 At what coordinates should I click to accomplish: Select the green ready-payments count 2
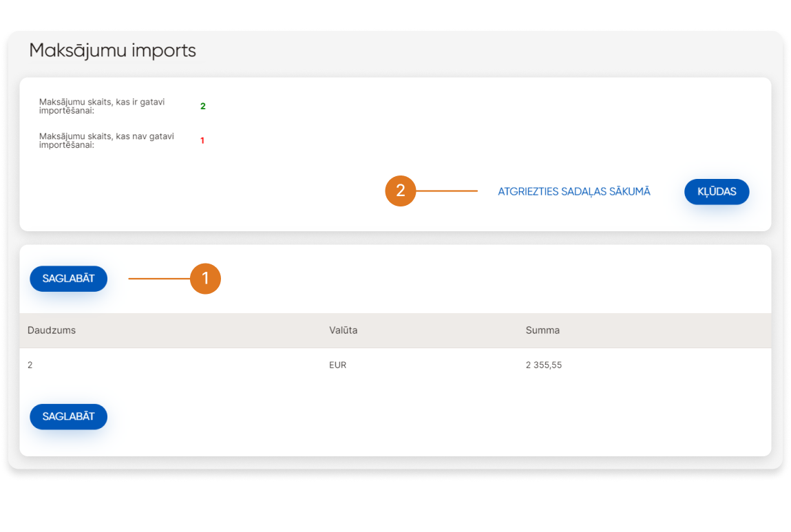(x=203, y=107)
